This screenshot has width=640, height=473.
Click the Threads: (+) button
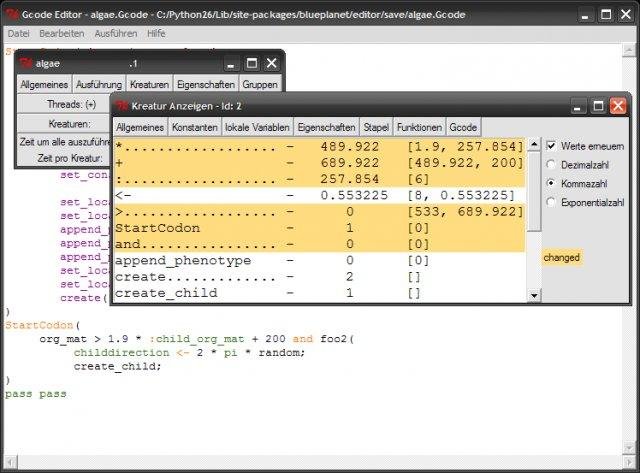(64, 104)
